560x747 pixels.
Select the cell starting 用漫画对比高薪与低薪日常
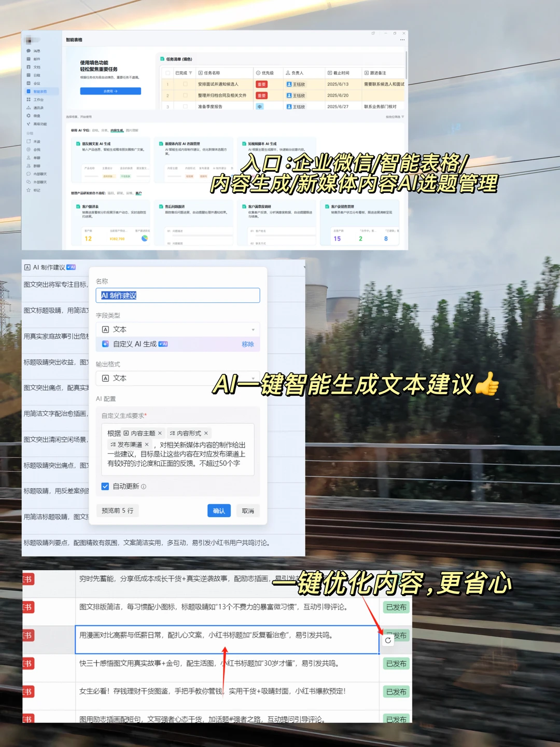click(x=227, y=640)
